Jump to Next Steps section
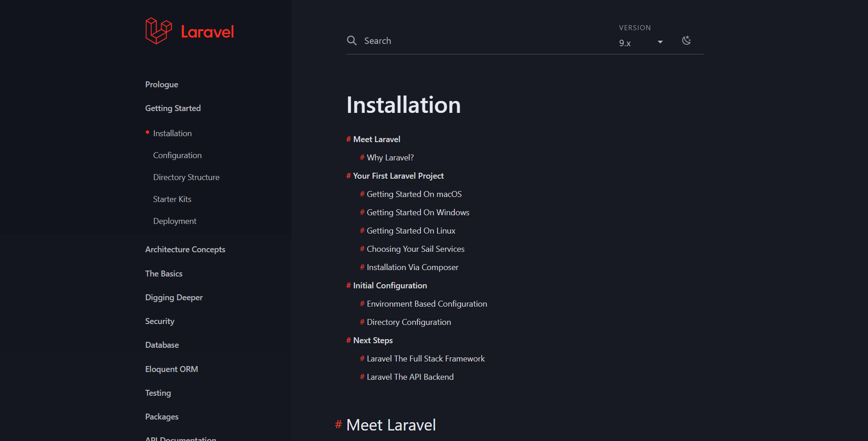 coord(373,340)
